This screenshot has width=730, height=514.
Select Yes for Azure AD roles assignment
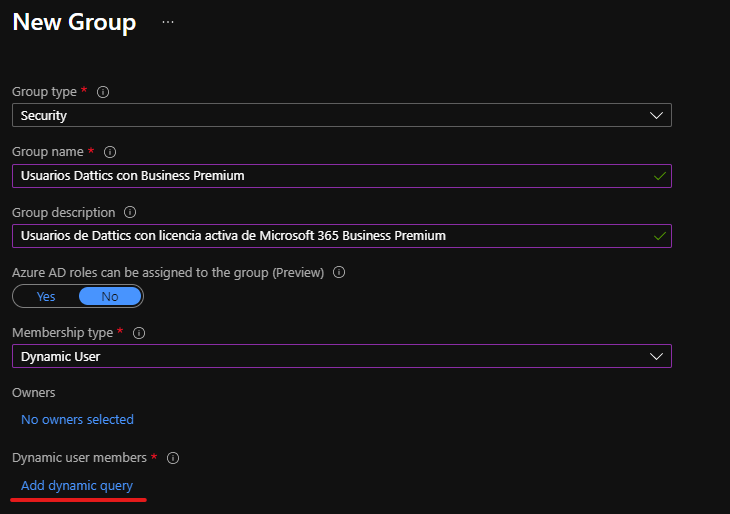click(46, 296)
